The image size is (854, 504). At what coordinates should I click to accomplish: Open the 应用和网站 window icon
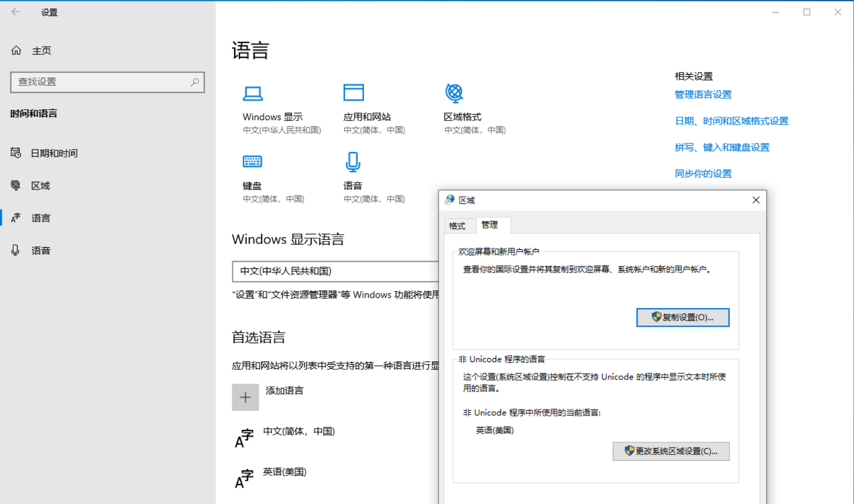point(354,92)
